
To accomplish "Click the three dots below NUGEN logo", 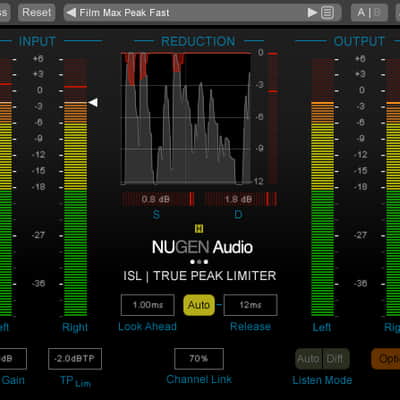I will coord(199,262).
